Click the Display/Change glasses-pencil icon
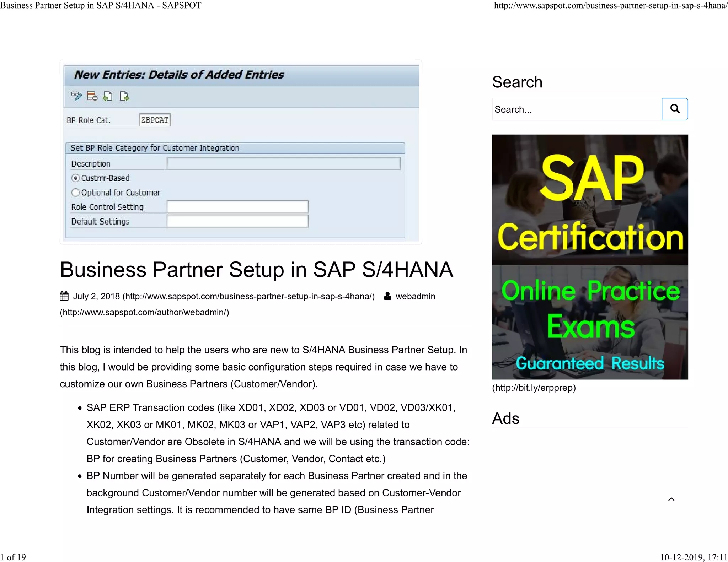Viewport: 728px width, 562px height. (x=76, y=96)
